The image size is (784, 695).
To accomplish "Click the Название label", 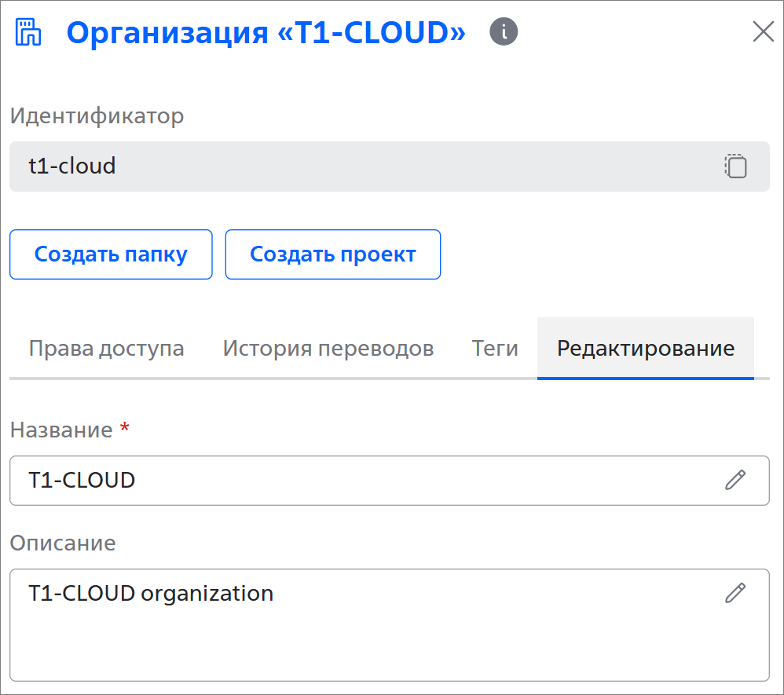I will pyautogui.click(x=61, y=430).
